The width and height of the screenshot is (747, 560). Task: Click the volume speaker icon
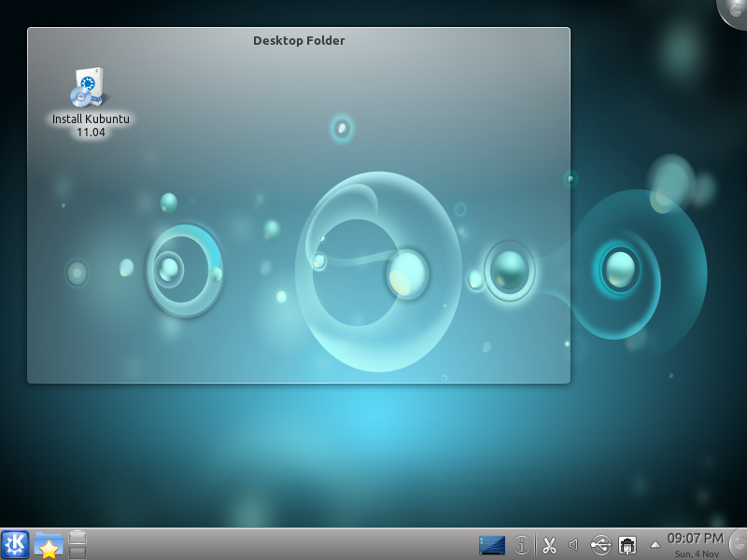tap(574, 544)
